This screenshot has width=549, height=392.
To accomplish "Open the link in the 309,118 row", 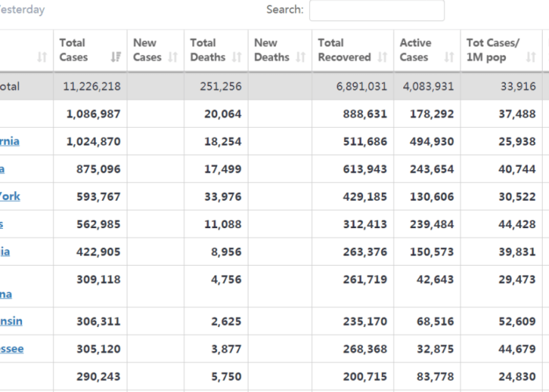I will coord(6,294).
